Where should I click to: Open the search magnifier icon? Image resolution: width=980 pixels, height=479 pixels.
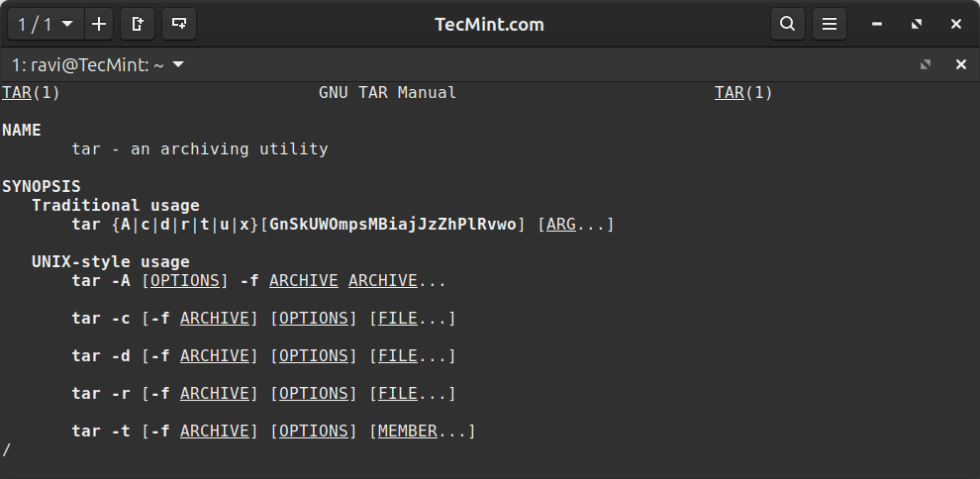tap(788, 25)
